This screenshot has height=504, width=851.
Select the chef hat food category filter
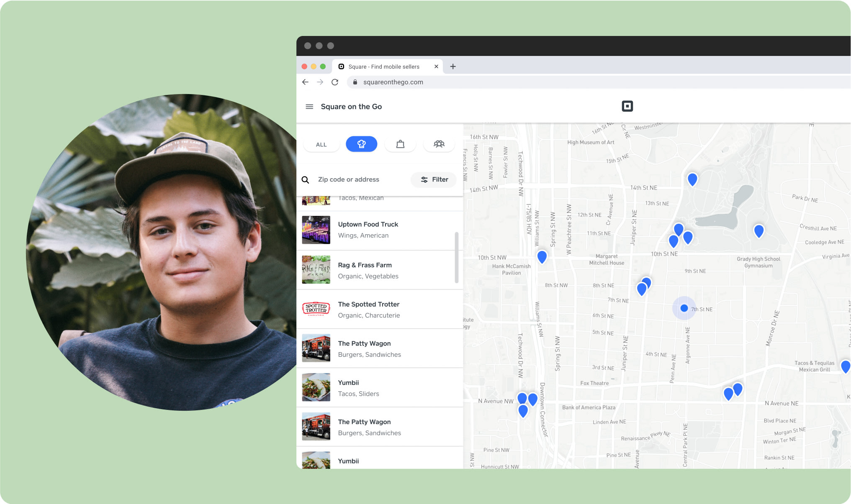tap(361, 144)
